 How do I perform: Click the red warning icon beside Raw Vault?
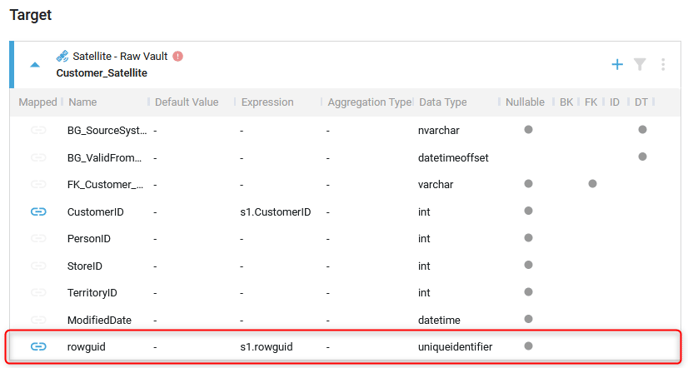pyautogui.click(x=178, y=56)
